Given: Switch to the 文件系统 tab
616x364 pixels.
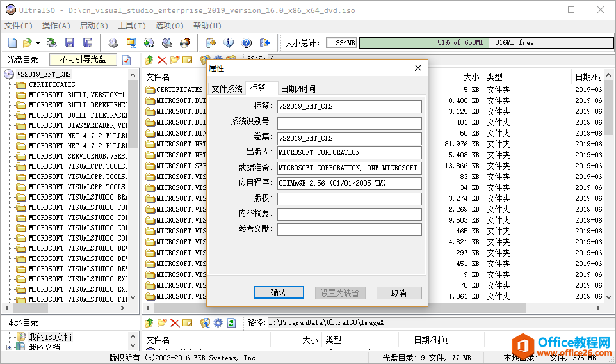Looking at the screenshot, I should click(x=227, y=89).
